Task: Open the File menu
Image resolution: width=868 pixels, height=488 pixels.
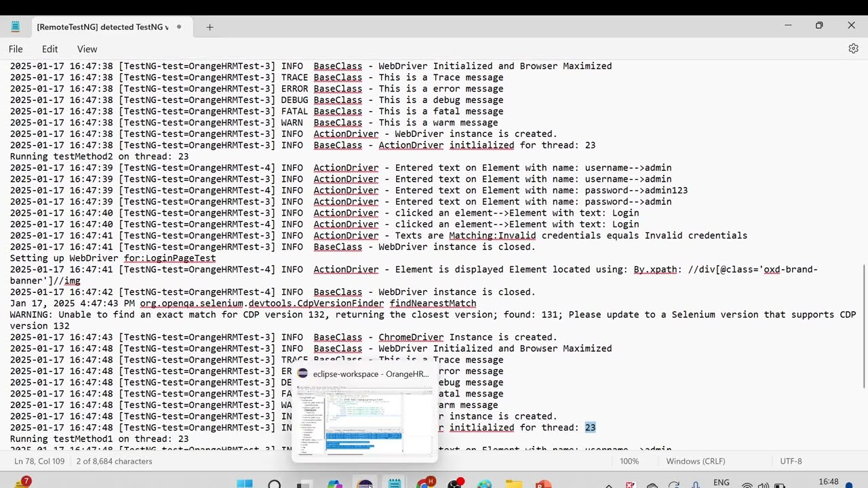Action: [16, 49]
